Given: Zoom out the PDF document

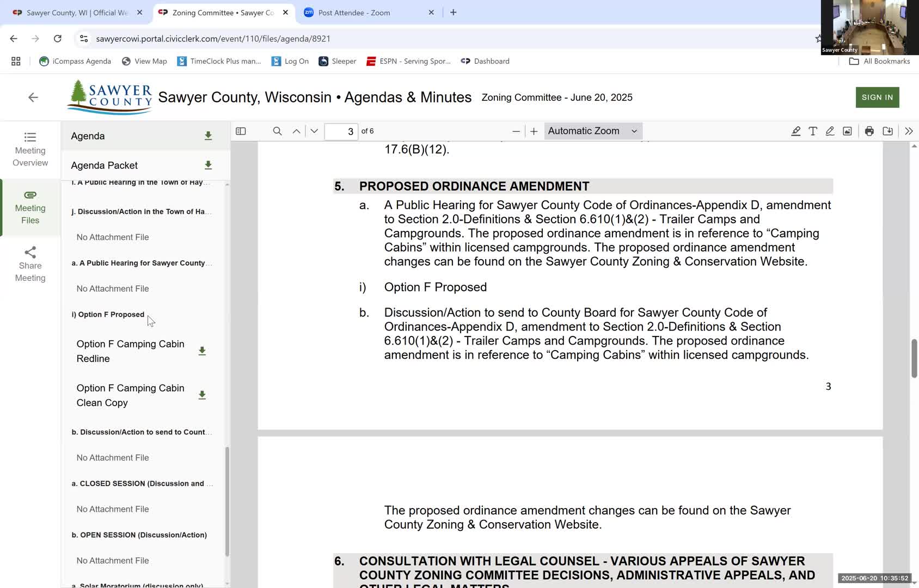Looking at the screenshot, I should click(x=516, y=131).
